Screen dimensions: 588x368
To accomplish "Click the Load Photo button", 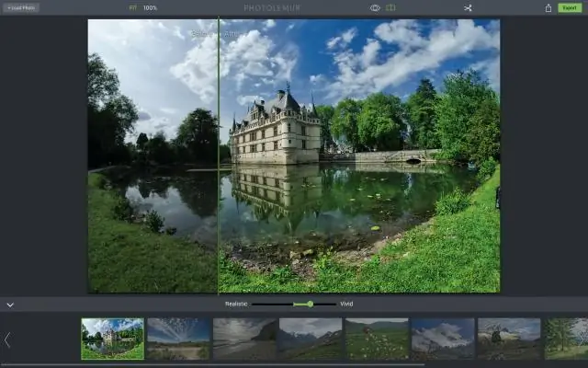I will pos(20,7).
